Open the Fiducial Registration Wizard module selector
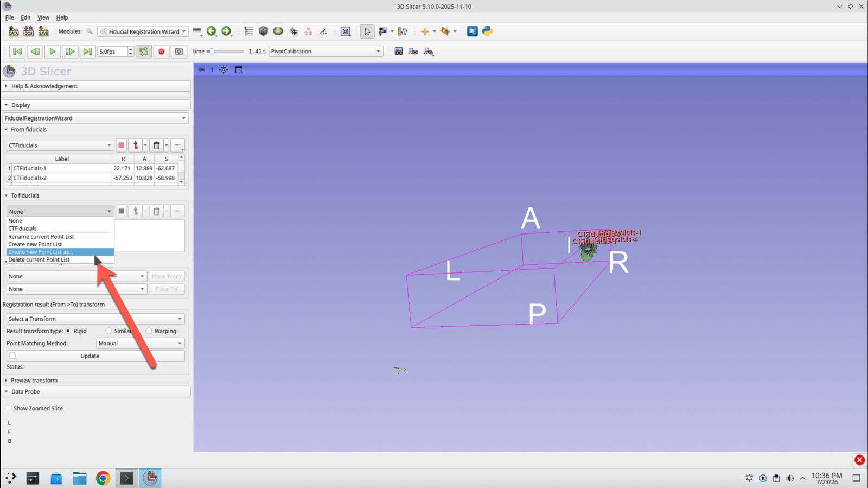The image size is (868, 488). [x=143, y=31]
